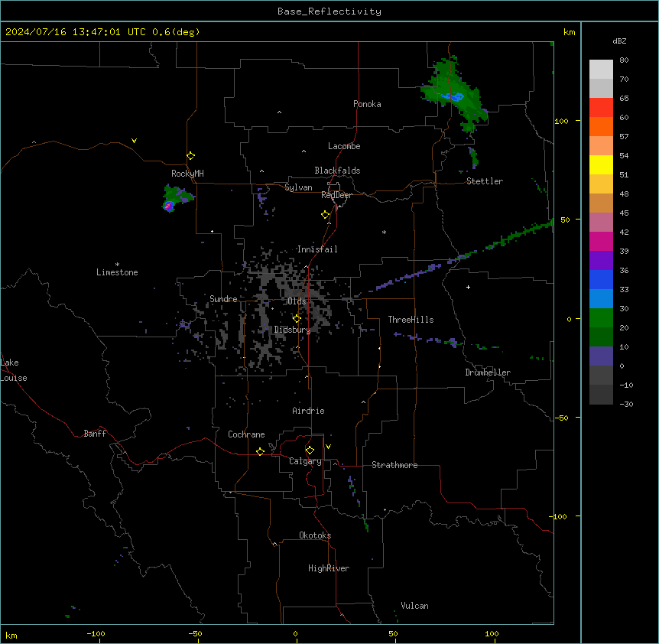Click the RedDeer city label

pos(336,195)
